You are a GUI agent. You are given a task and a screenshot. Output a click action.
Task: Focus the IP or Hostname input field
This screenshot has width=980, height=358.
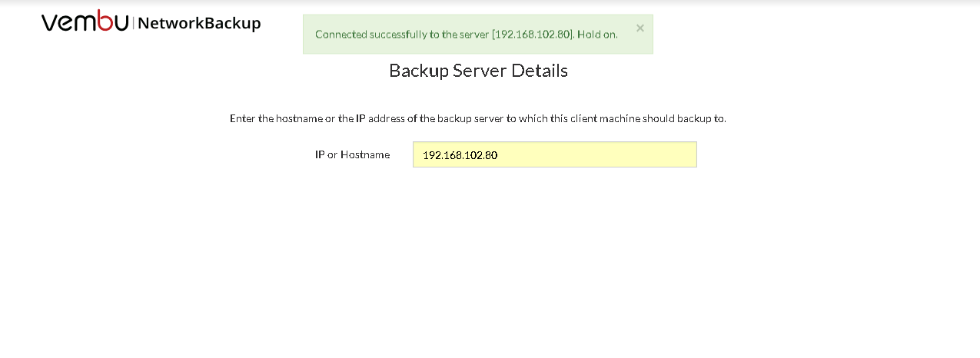pyautogui.click(x=554, y=154)
